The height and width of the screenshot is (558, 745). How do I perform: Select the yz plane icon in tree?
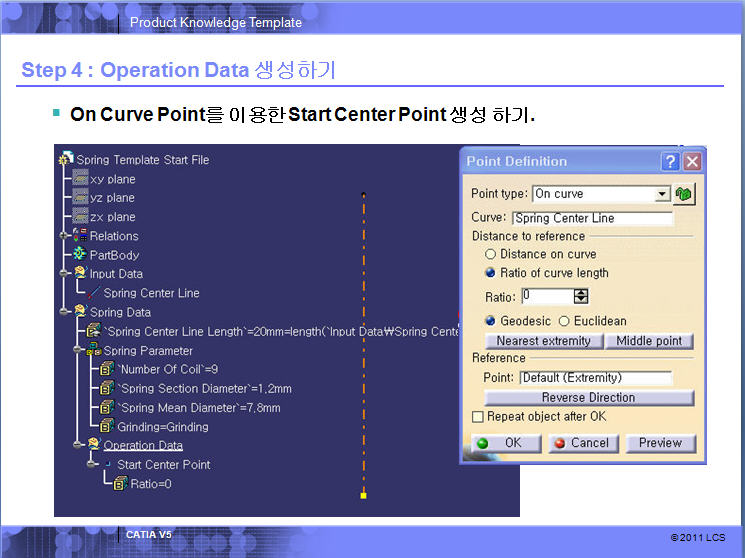point(80,197)
